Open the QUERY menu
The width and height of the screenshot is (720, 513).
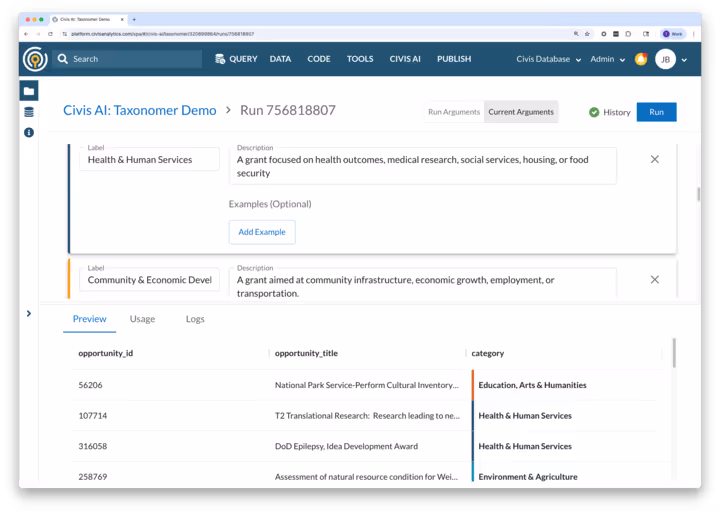click(243, 59)
